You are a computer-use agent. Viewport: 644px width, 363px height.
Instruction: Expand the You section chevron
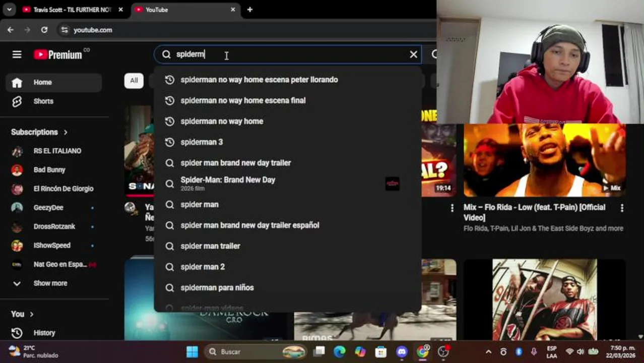click(32, 314)
